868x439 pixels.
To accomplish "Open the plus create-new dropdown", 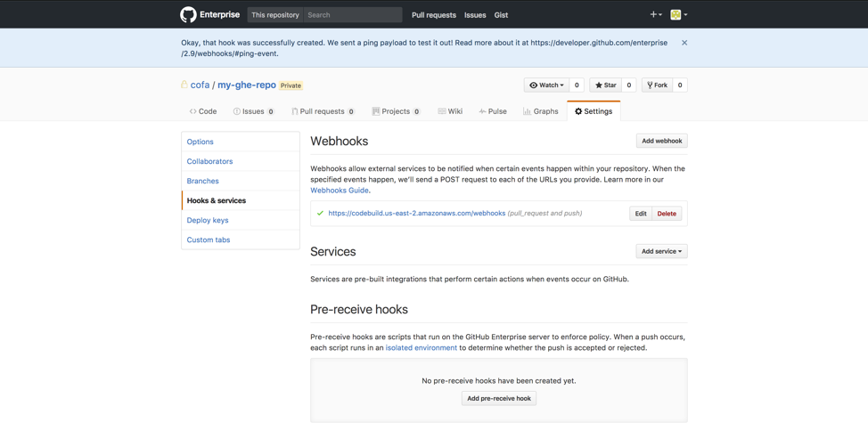I will [656, 15].
